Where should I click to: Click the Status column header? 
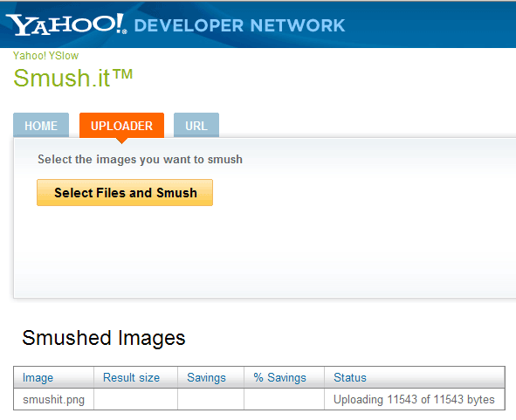415,377
